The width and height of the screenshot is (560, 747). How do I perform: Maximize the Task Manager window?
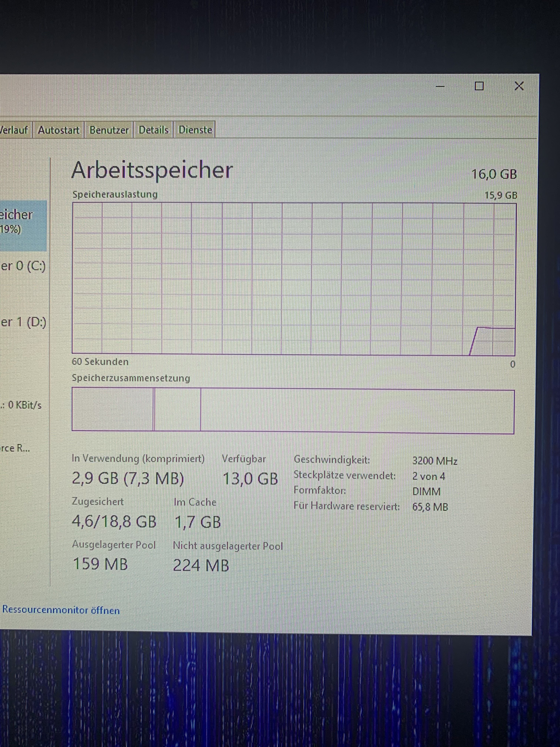(x=479, y=86)
